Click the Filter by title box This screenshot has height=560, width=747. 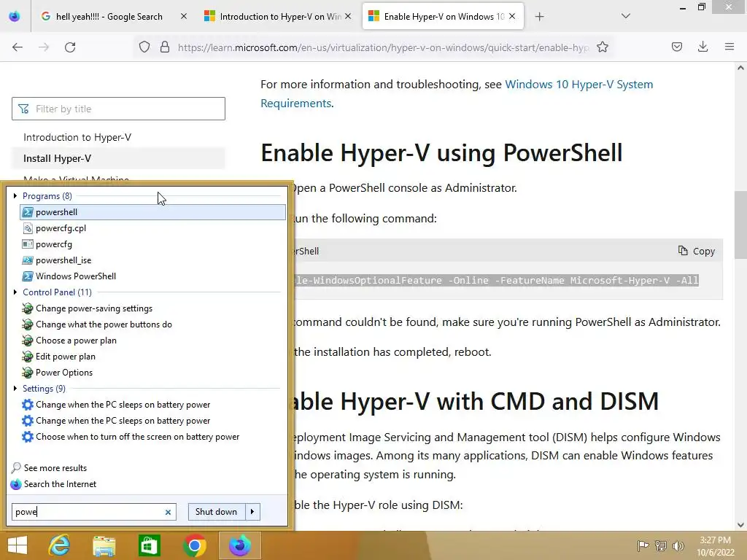coord(118,109)
